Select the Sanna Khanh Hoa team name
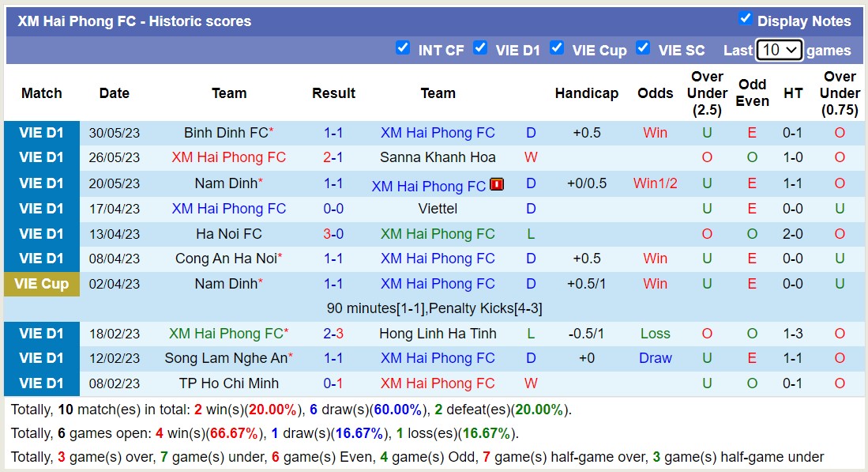Screen dimensions: 868x472 (438, 157)
